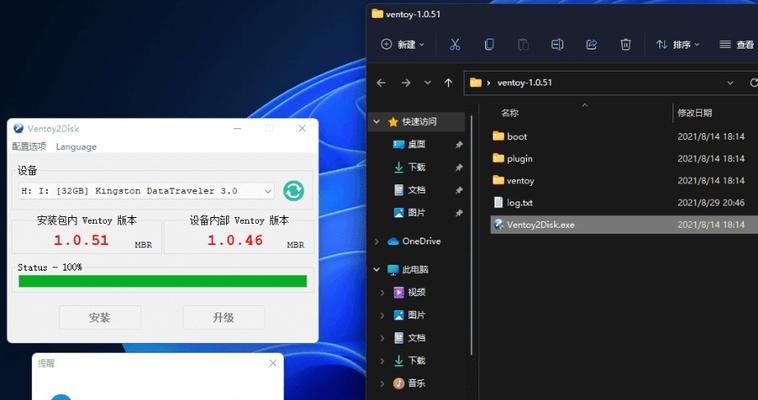Open the 查看 (View) menu in Explorer
758x400 pixels.
[737, 44]
